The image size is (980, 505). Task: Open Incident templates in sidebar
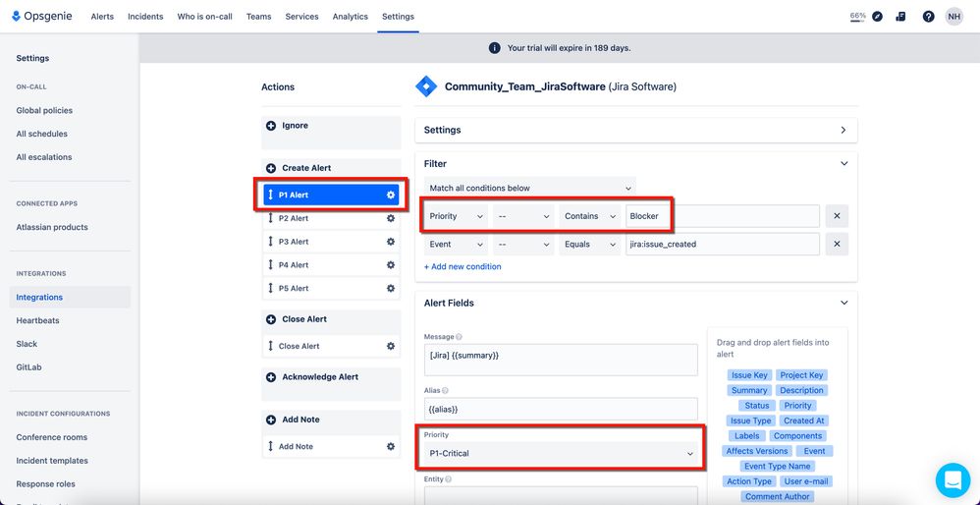(x=52, y=461)
